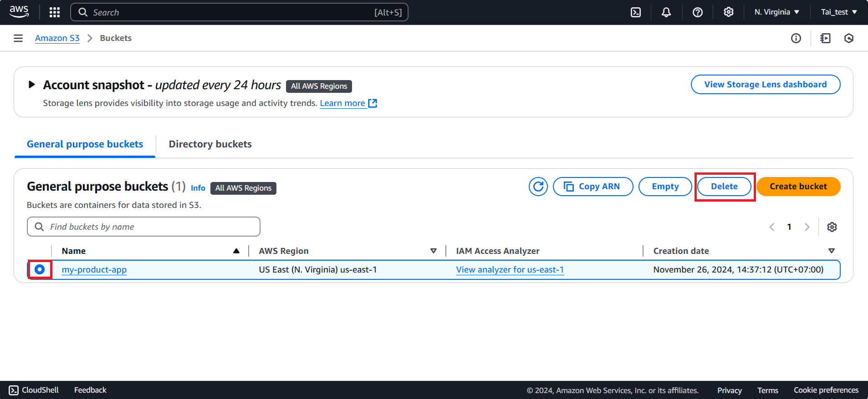The image size is (868, 399).
Task: Open the Tai_test account dropdown
Action: 839,12
